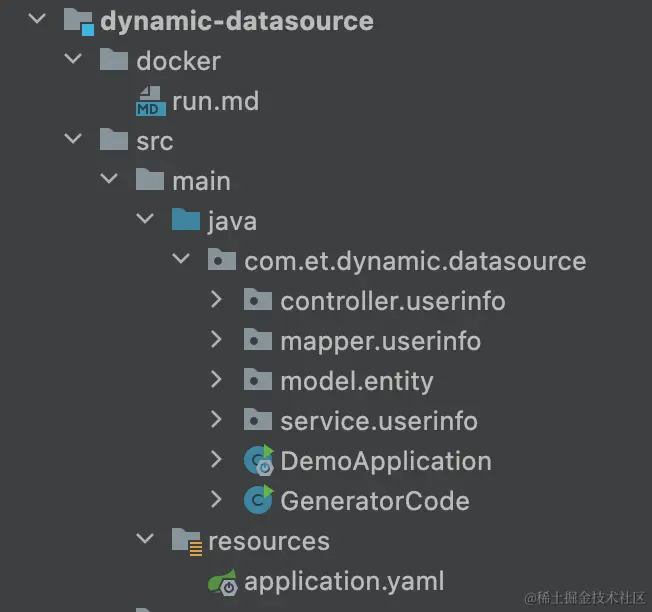Click the resources folder icon
This screenshot has height=612, width=652.
(x=186, y=541)
